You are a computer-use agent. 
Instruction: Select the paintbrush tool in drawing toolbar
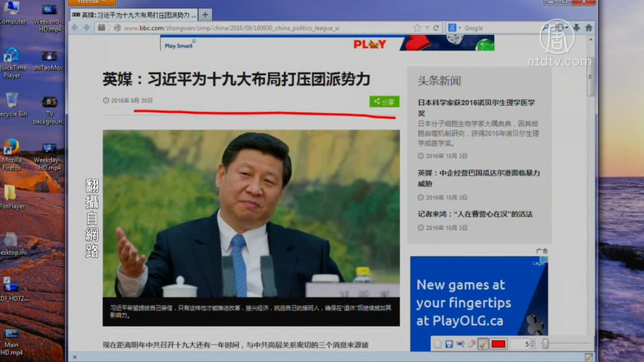(x=483, y=344)
